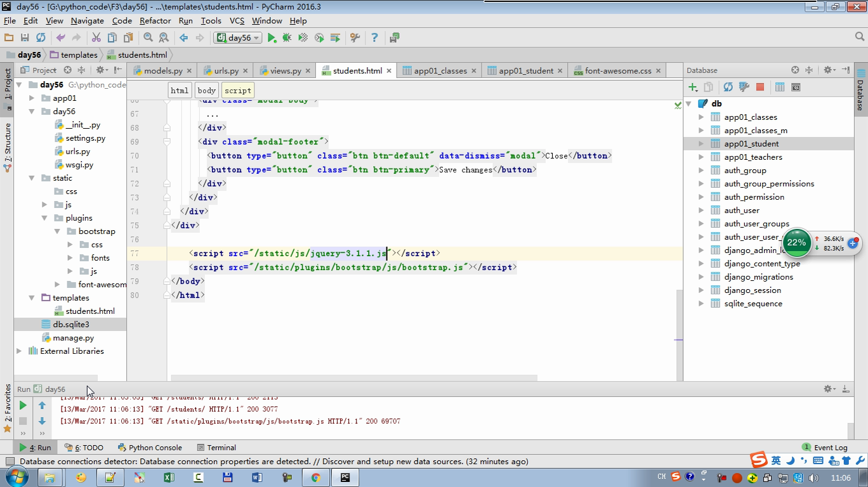Open the Database console icon
Screen dimensions: 868x487
click(796, 87)
